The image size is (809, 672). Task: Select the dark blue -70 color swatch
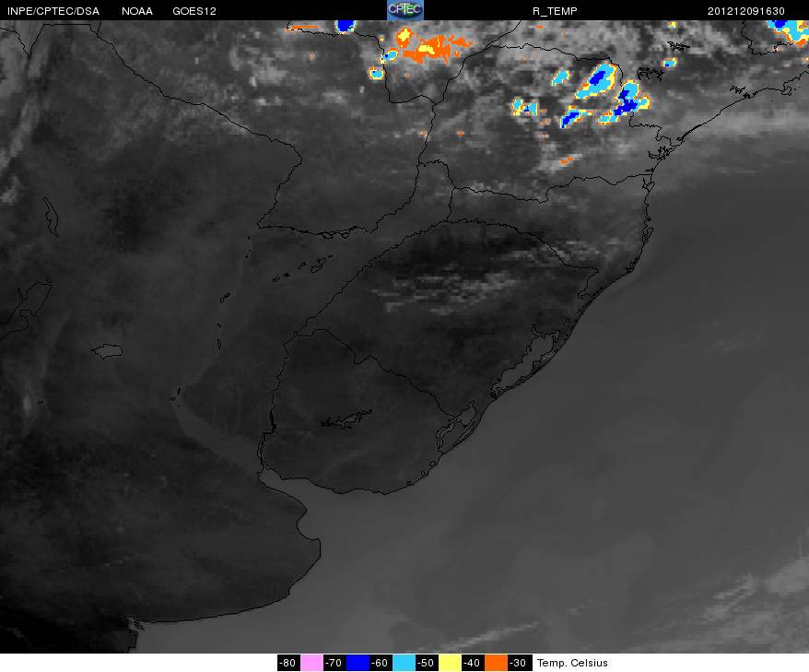358,663
